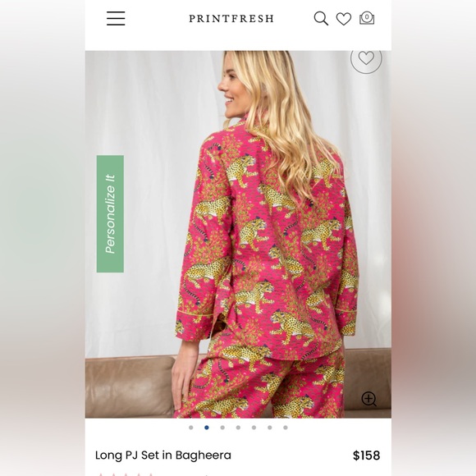Show the sixth product image dot
This screenshot has height=476, width=476.
point(270,428)
